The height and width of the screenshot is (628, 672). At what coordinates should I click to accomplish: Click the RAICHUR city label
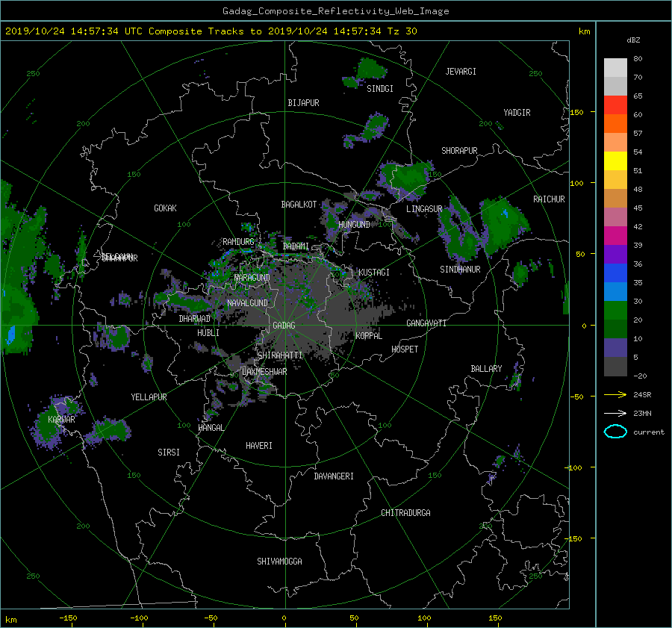549,199
